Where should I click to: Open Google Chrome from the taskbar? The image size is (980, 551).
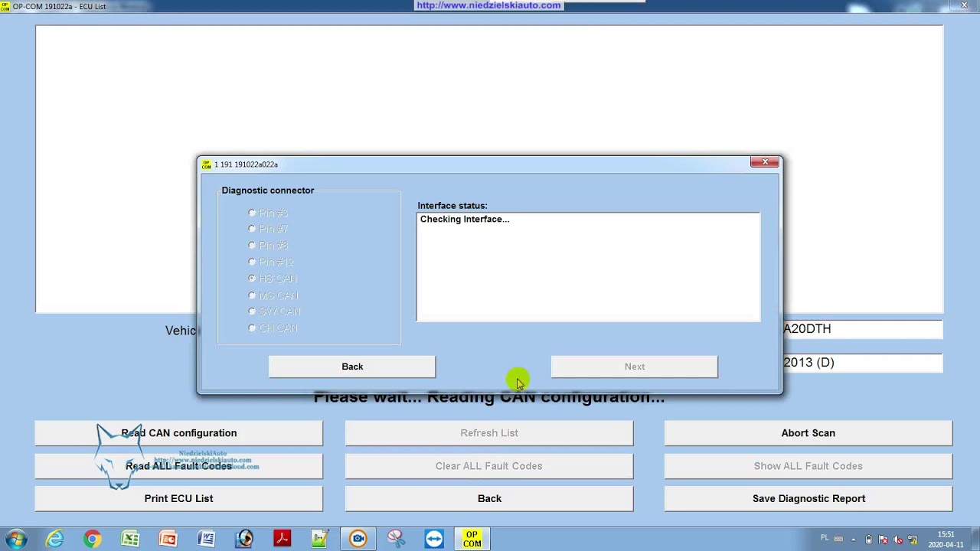92,539
